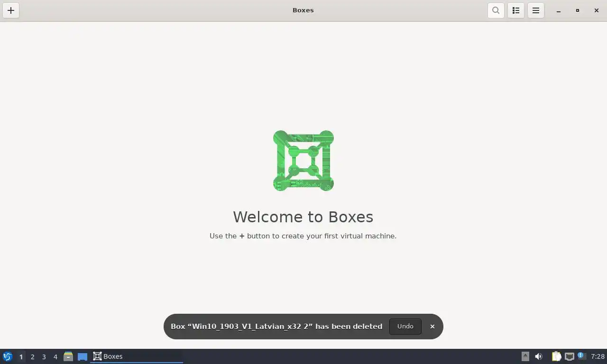This screenshot has width=607, height=364.
Task: Click the Welcome to Boxes heading
Action: (x=303, y=217)
